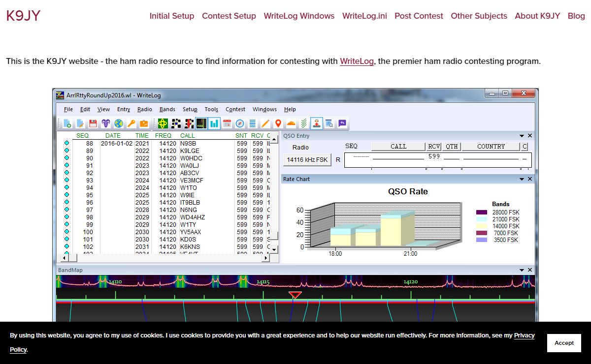The image size is (591, 364).
Task: Click the cyan dot beside SEQ 95
Action: (x=66, y=195)
